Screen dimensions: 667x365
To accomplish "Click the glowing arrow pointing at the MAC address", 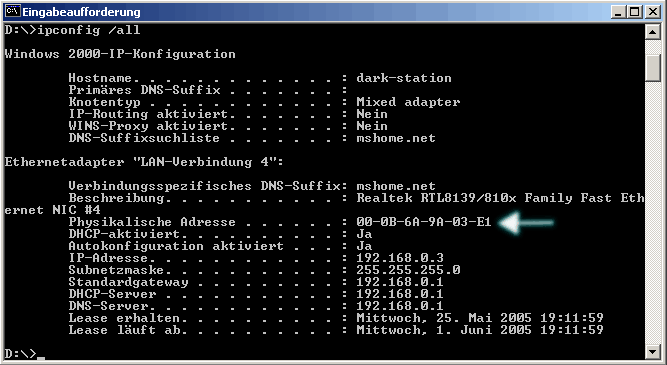I will [527, 222].
